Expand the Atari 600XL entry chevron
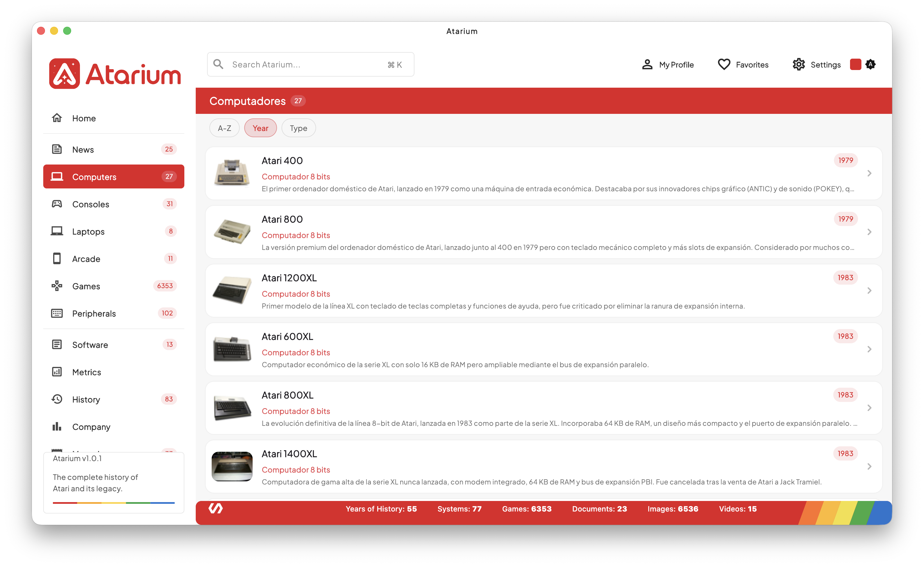Image resolution: width=924 pixels, height=567 pixels. (869, 349)
